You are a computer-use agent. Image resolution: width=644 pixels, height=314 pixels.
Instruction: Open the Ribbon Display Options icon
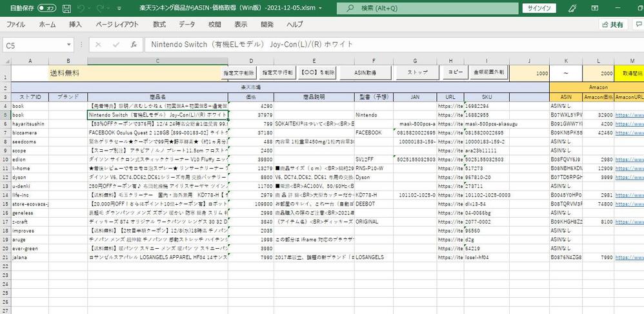595,8
